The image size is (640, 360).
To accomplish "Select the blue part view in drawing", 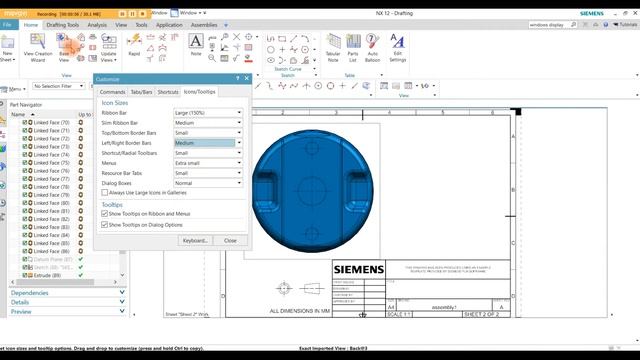I will [312, 191].
